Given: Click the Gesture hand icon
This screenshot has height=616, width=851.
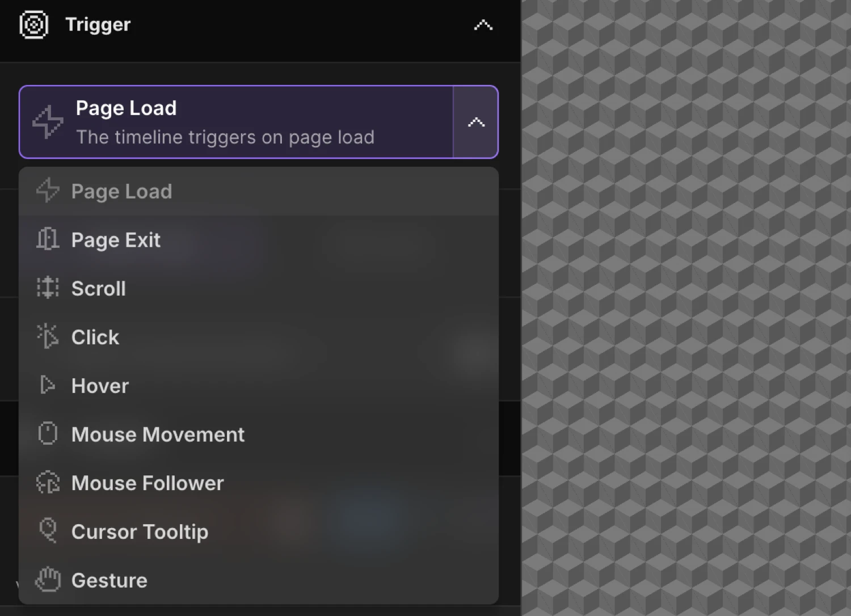Looking at the screenshot, I should point(48,580).
